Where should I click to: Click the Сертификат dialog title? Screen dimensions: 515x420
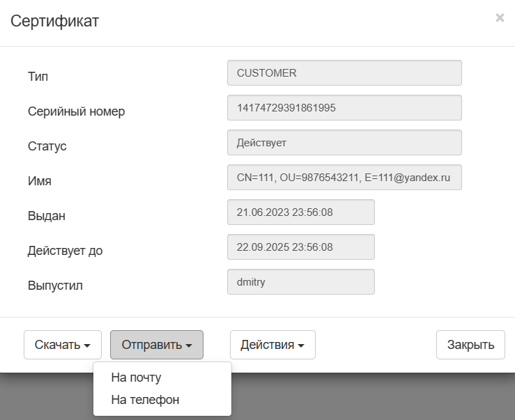[x=54, y=21]
